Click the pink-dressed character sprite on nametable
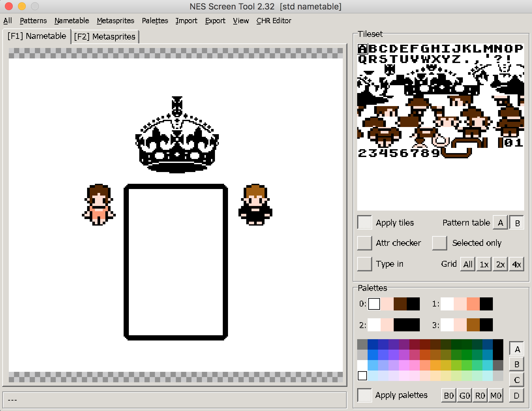 tap(99, 205)
